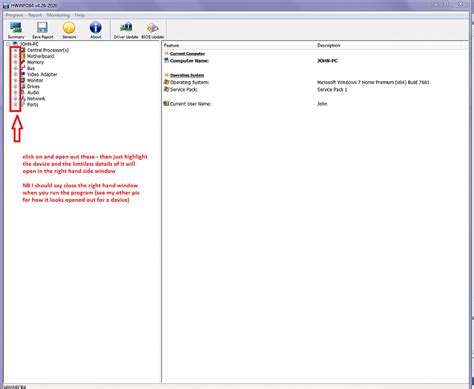Expand the Drives node
Viewport: 474px width, 389px height.
click(15, 86)
